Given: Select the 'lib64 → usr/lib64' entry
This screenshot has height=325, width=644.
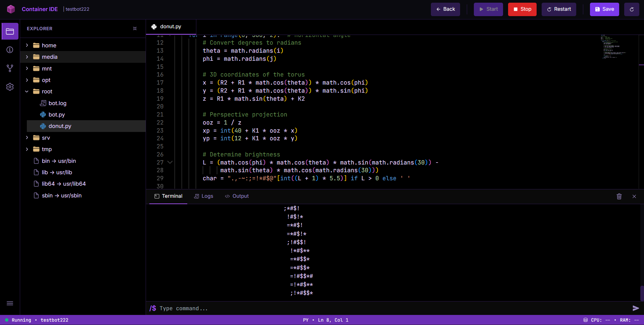Looking at the screenshot, I should point(83,184).
